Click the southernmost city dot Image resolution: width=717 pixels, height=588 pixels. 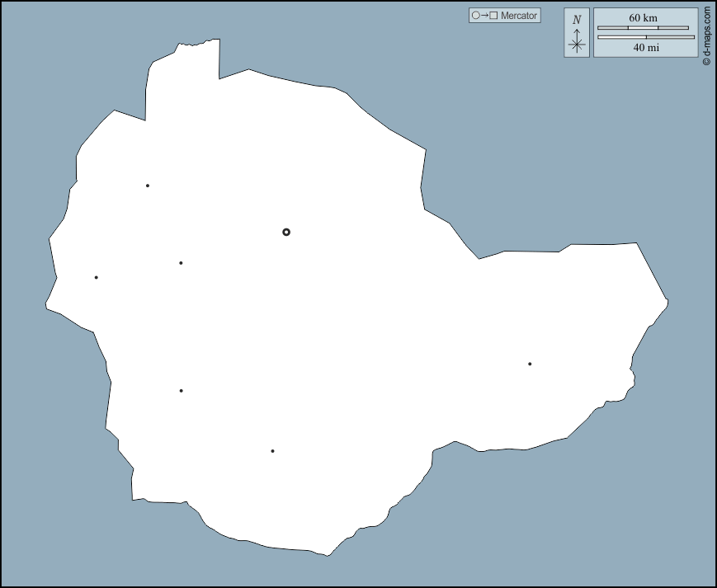tap(272, 451)
